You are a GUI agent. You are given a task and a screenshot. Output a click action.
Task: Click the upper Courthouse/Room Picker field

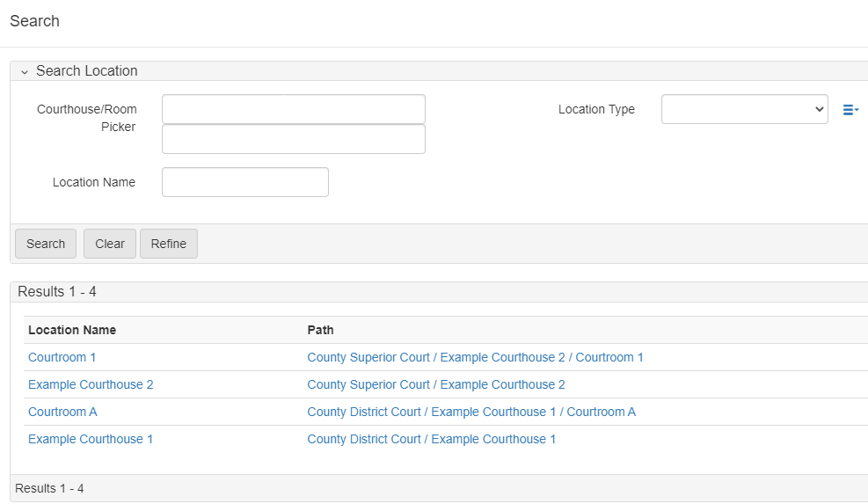point(293,109)
